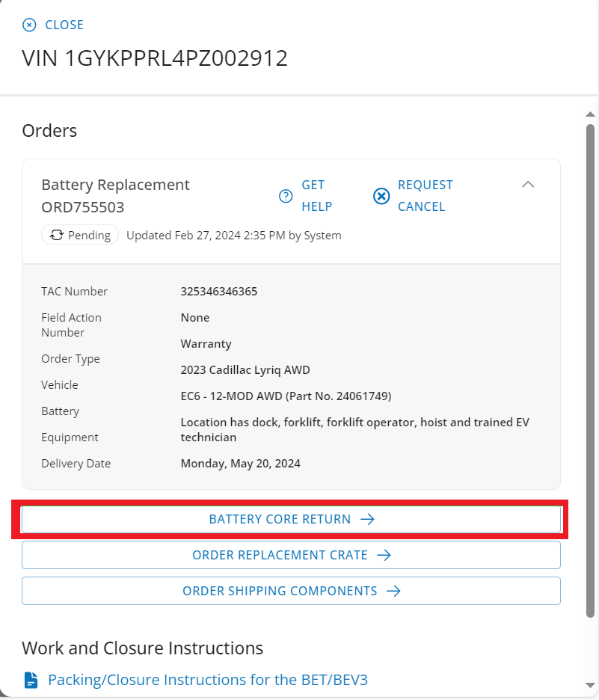Select the VIN 1GYKPPRL4PZ002912 heading
This screenshot has height=700, width=599.
tap(154, 58)
